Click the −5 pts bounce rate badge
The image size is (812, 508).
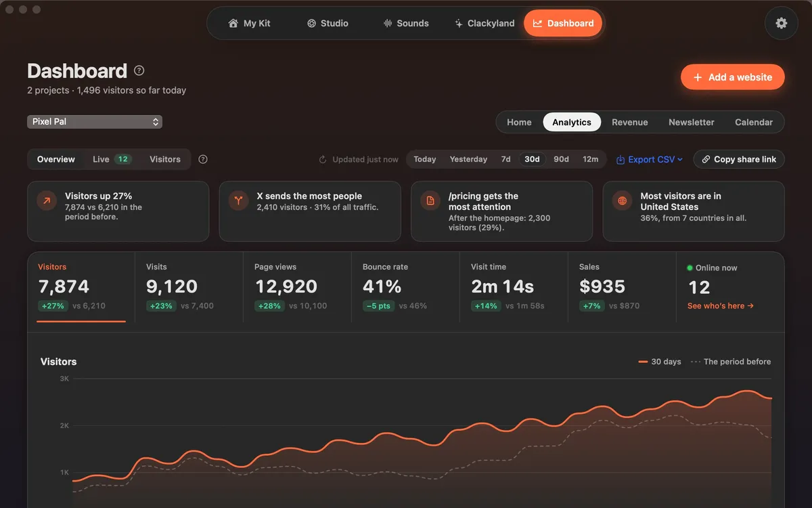[379, 306]
